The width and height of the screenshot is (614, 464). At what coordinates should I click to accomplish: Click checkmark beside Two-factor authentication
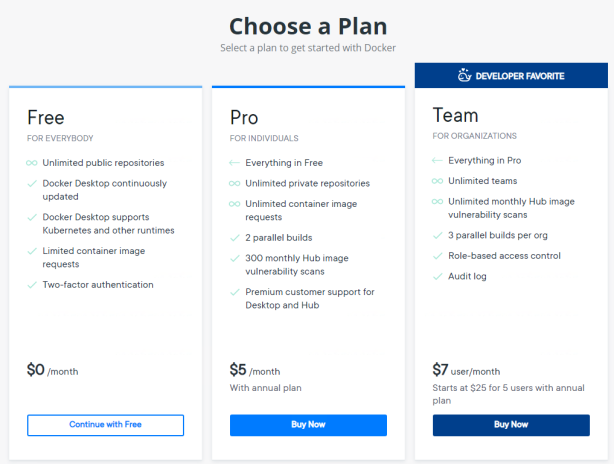point(33,285)
